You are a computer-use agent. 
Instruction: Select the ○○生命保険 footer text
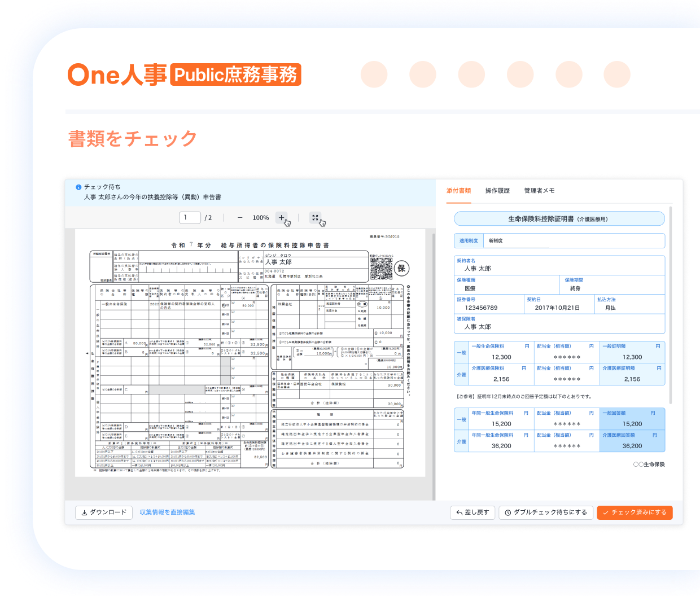click(649, 464)
